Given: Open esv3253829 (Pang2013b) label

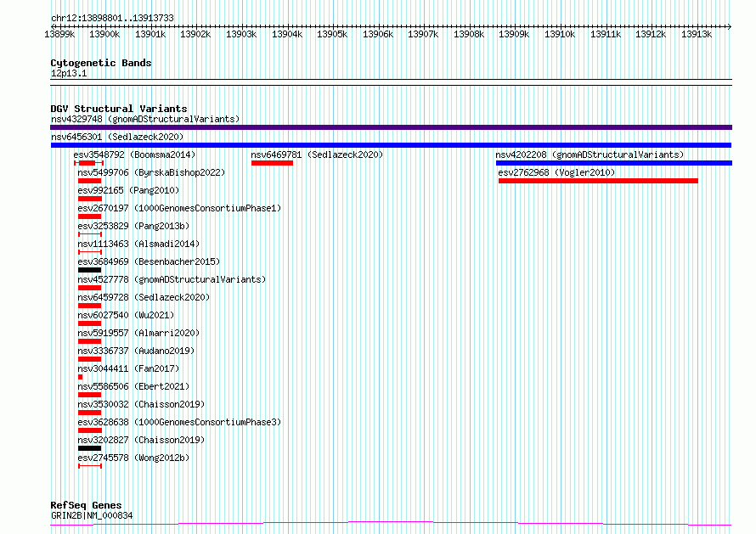Looking at the screenshot, I should coord(133,226).
